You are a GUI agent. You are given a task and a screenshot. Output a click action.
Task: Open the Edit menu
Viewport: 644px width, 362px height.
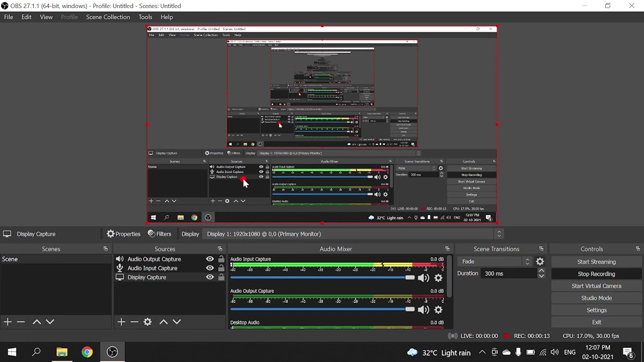[x=26, y=17]
